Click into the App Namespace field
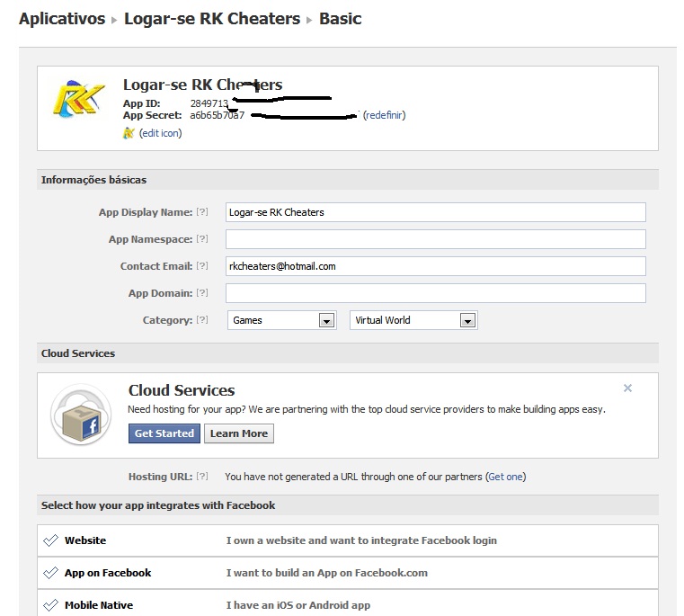684x616 pixels. pos(435,239)
